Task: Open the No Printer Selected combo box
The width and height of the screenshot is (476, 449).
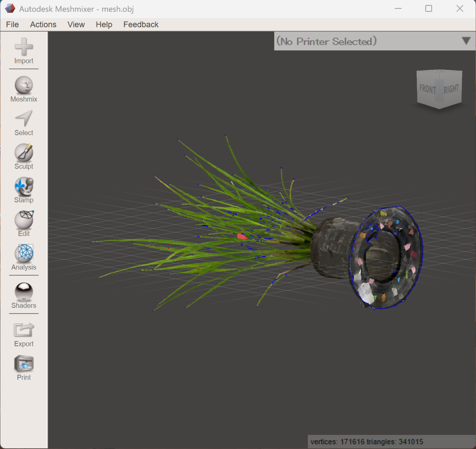Action: tap(375, 41)
